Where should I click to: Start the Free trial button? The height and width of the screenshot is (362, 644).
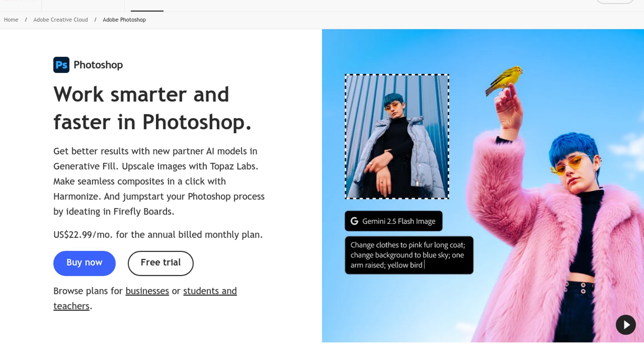click(x=160, y=263)
